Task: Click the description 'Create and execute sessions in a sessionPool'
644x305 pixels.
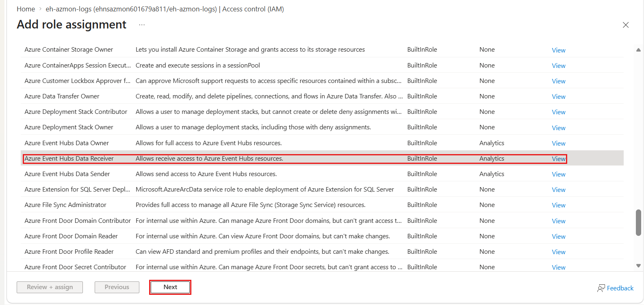Action: (198, 65)
